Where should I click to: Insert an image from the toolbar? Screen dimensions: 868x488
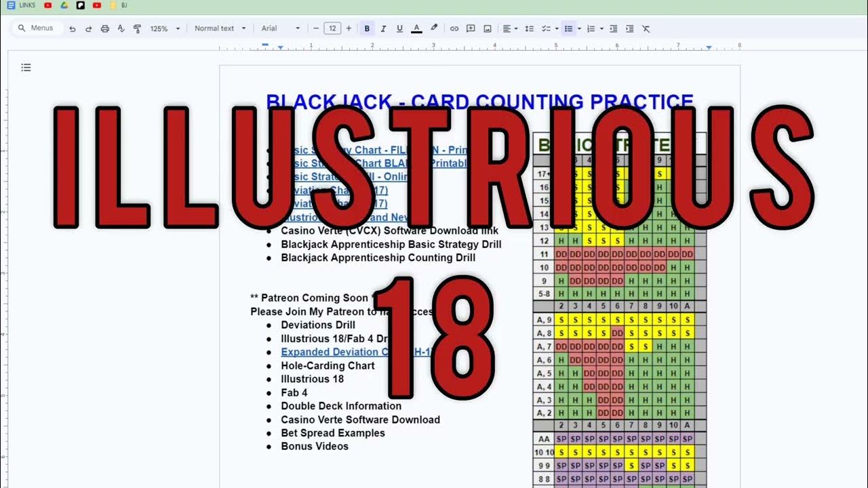pos(487,28)
